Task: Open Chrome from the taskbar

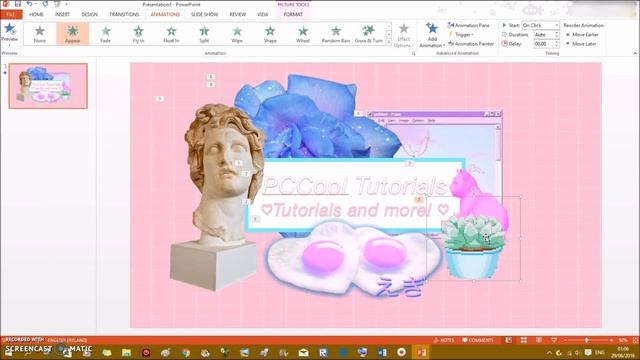Action: (186, 352)
